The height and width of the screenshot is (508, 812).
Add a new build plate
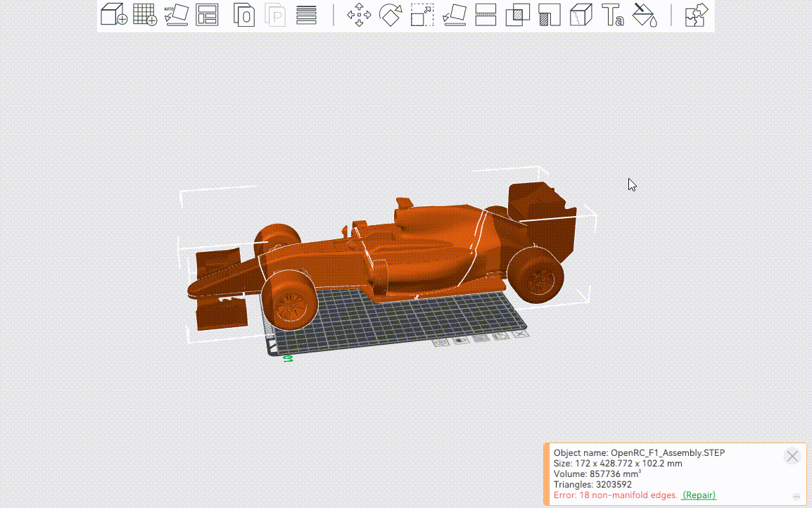tap(145, 15)
